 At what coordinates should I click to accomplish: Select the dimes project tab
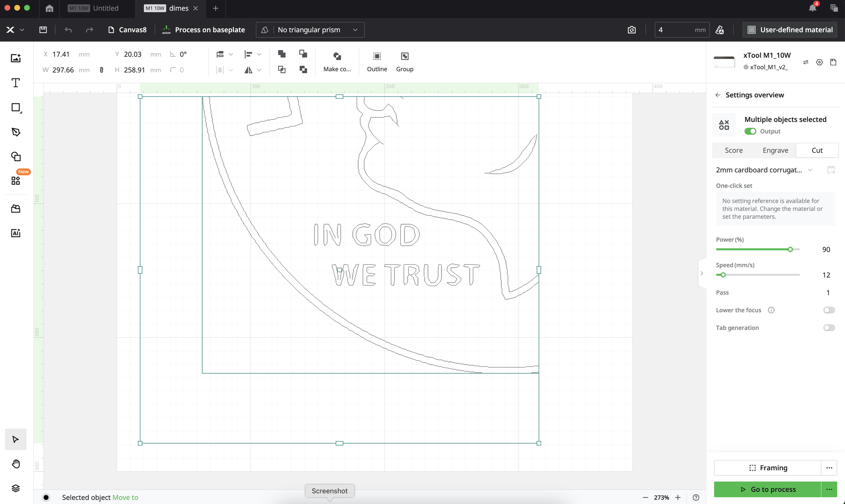click(x=171, y=8)
